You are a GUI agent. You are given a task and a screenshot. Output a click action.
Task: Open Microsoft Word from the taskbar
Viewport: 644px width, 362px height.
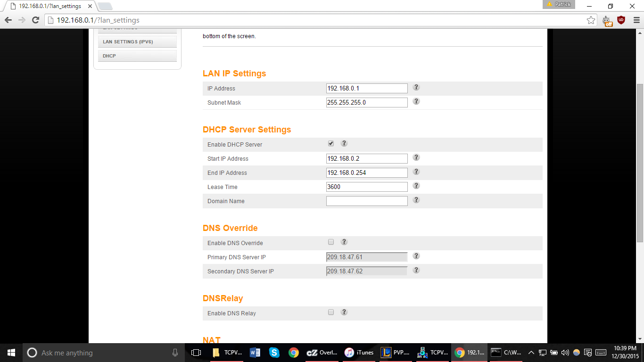[x=255, y=353]
